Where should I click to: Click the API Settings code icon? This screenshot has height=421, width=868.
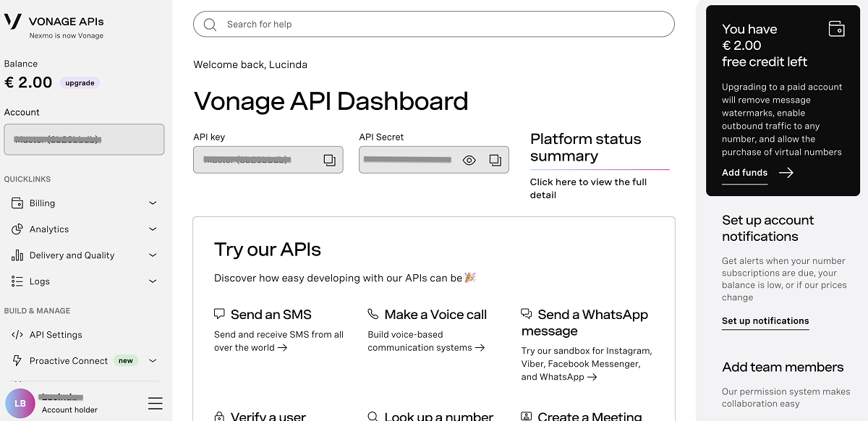click(x=17, y=335)
